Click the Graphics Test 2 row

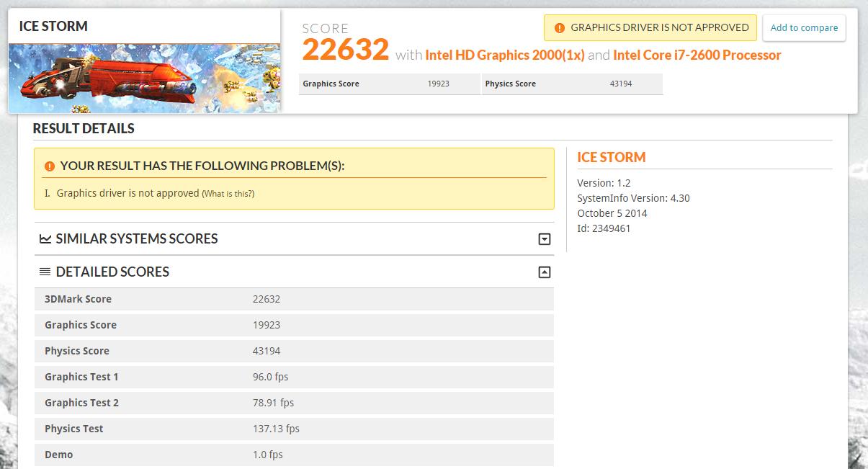(x=294, y=403)
